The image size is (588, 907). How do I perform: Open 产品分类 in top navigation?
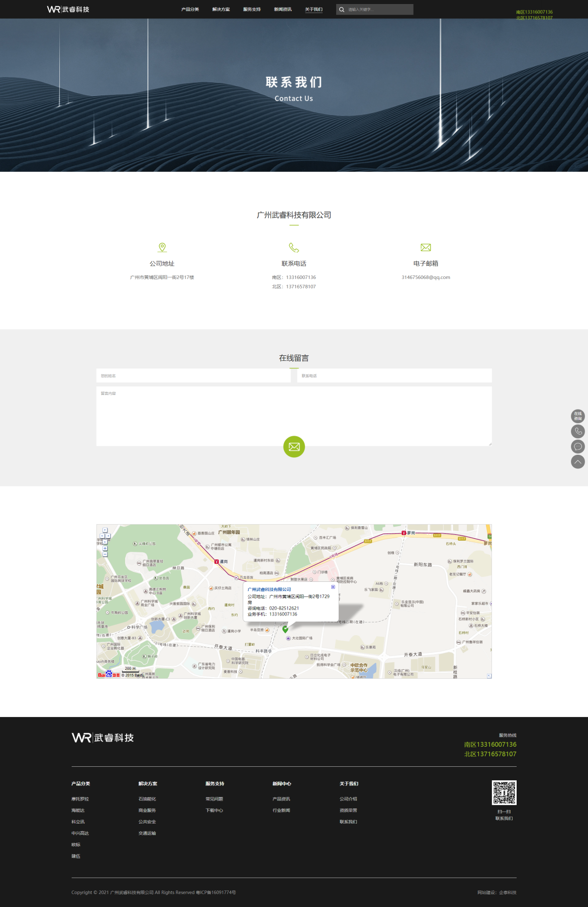tap(190, 10)
